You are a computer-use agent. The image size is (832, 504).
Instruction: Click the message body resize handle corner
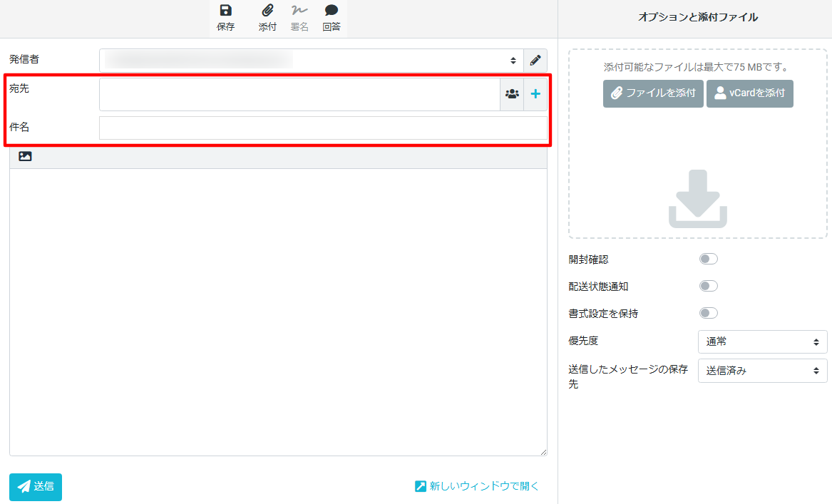pyautogui.click(x=543, y=452)
